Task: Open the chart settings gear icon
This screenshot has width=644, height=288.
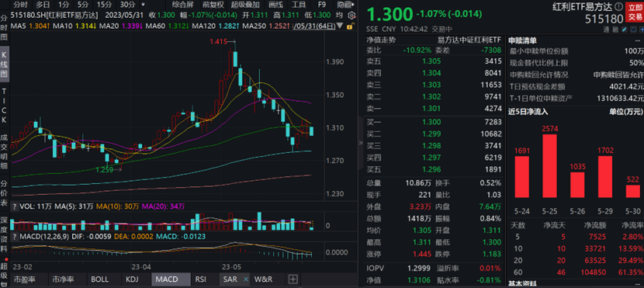Action: 351,16
